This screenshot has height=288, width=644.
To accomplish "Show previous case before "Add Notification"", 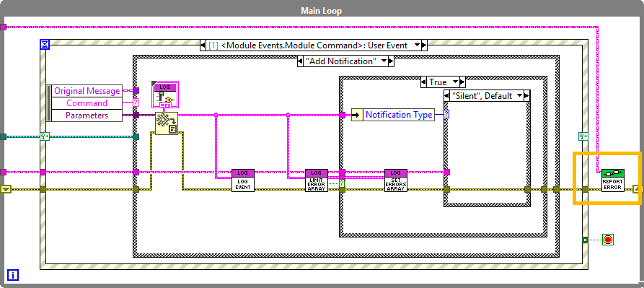I will tap(300, 61).
